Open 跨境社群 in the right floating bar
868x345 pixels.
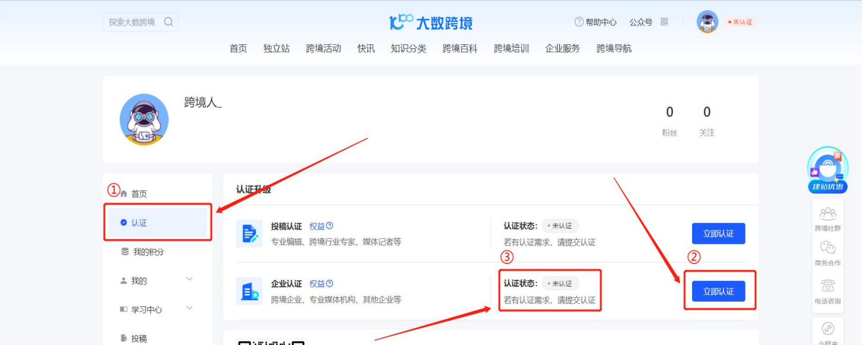(x=828, y=220)
